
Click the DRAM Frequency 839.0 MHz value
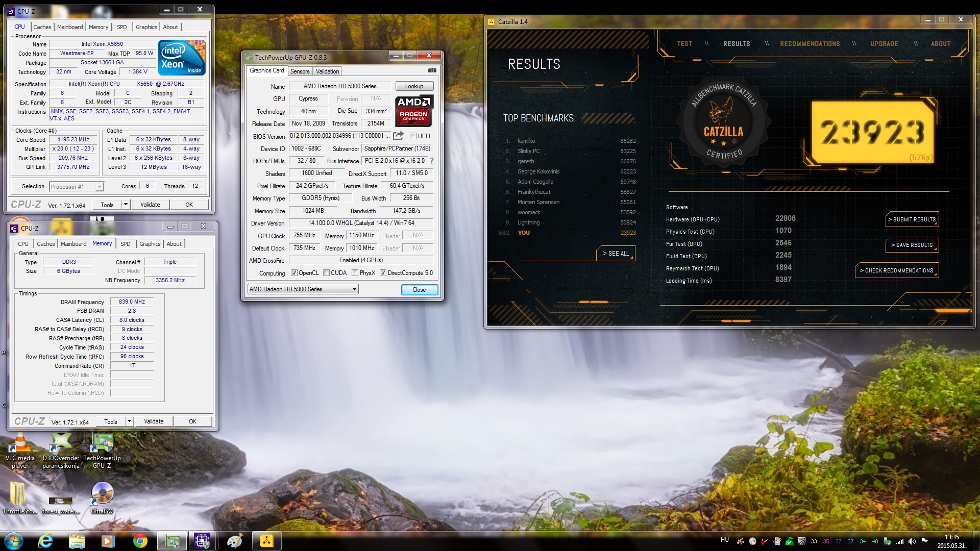pos(132,302)
